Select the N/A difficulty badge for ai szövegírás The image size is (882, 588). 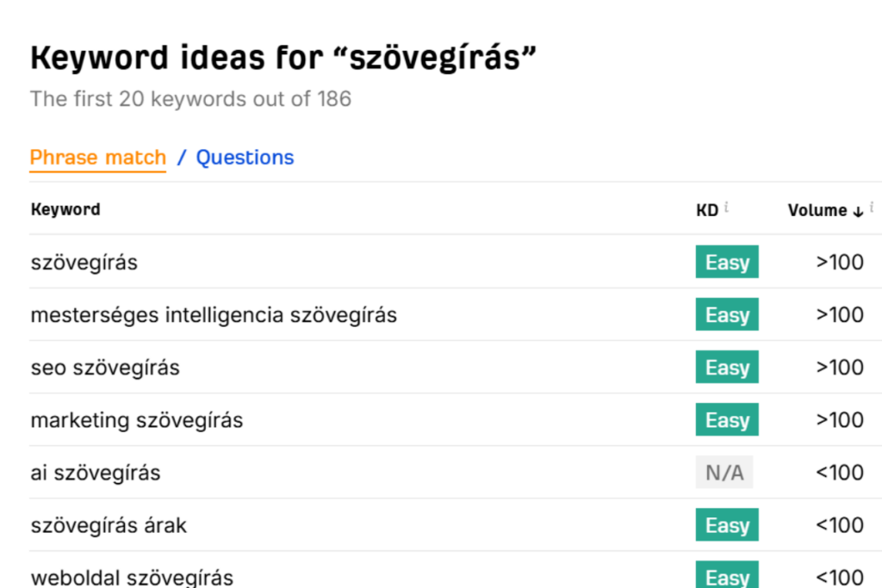pos(724,472)
